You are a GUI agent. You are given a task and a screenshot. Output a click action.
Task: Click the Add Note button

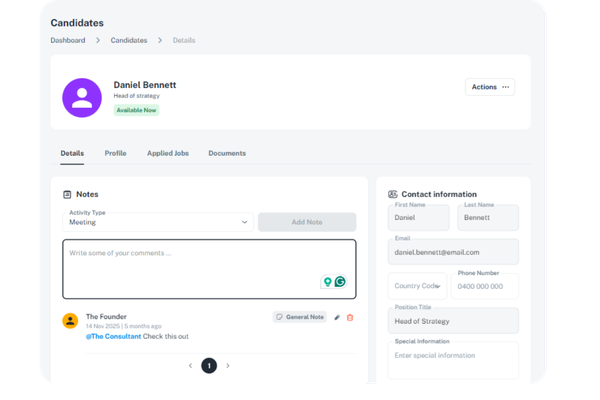[x=306, y=222]
